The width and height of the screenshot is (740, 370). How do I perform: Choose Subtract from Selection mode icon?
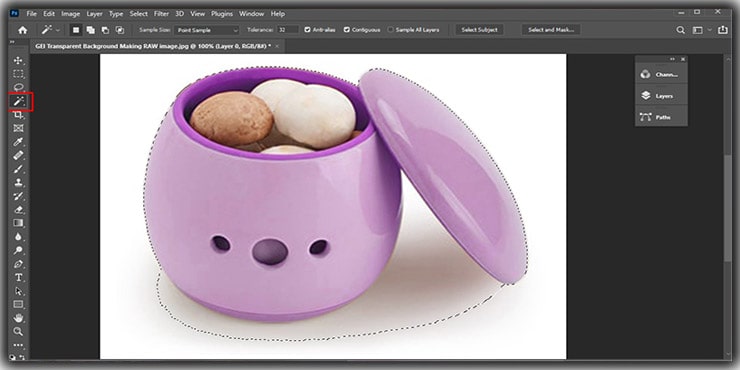(x=105, y=30)
